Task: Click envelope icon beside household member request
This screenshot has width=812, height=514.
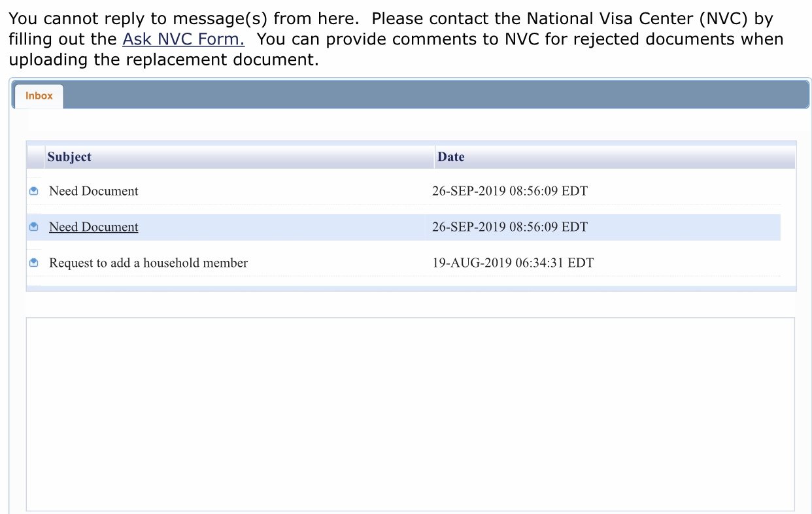Action: (34, 263)
